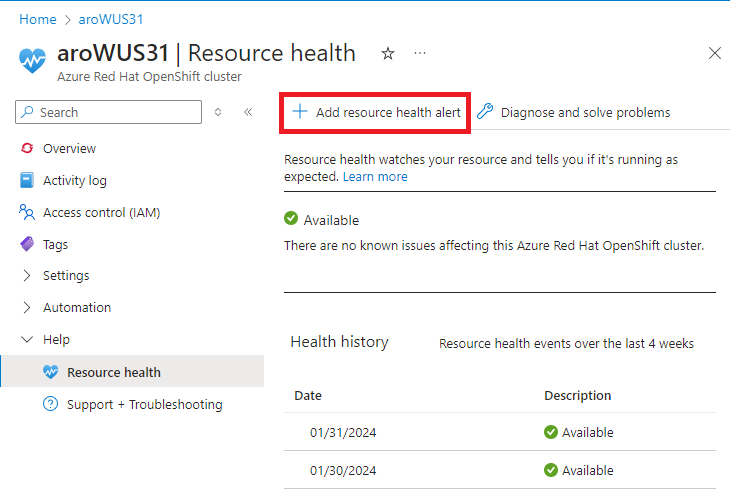The height and width of the screenshot is (490, 730).
Task: Click green check icon for 01/30/2024
Action: click(x=551, y=470)
